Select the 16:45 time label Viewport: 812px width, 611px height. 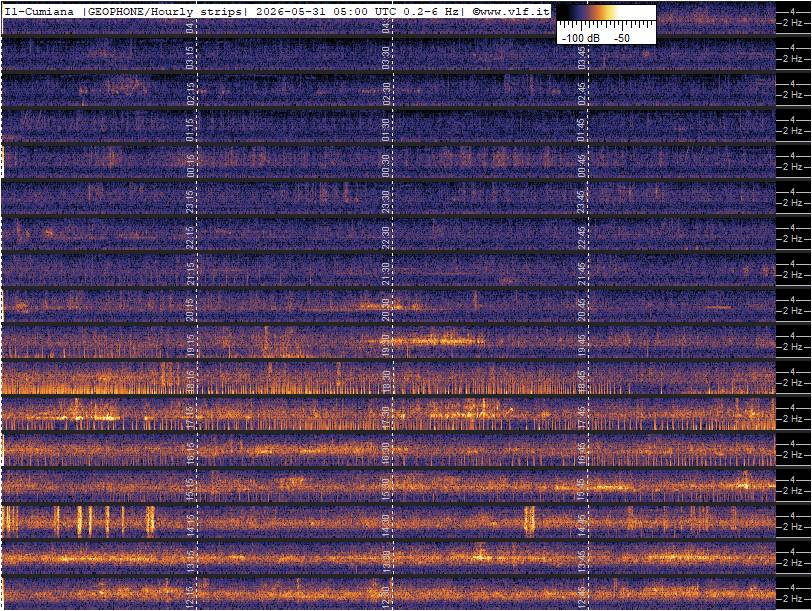point(582,454)
